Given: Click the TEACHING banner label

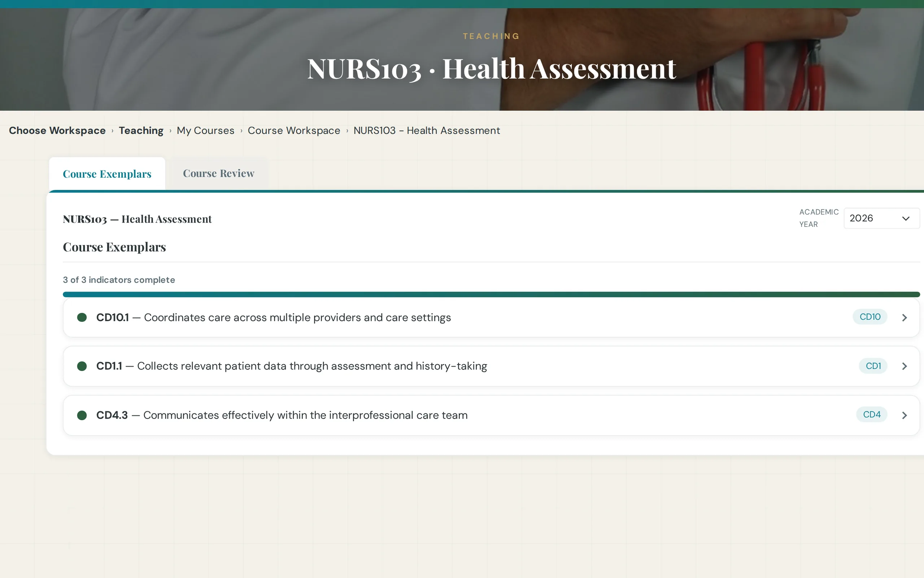Looking at the screenshot, I should 491,36.
